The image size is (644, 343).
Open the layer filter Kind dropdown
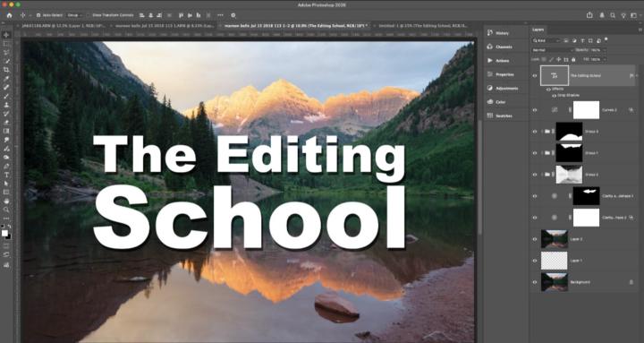[546, 40]
